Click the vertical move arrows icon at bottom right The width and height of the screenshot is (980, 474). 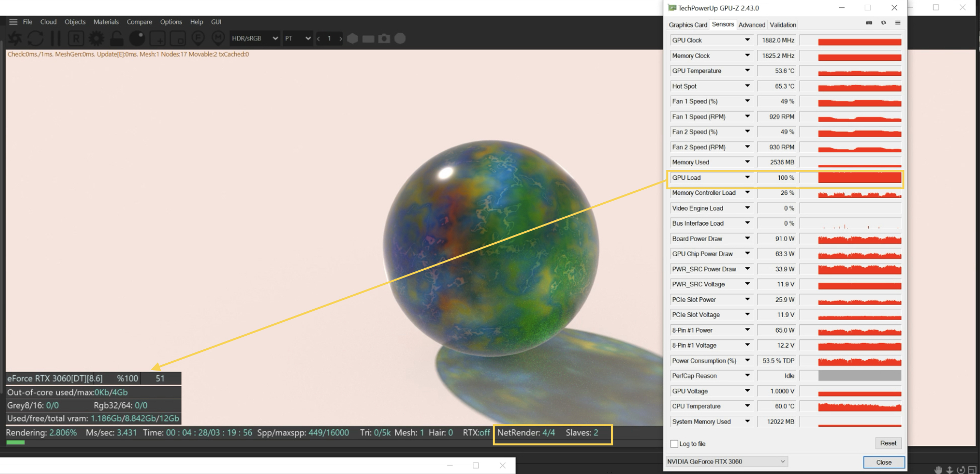949,470
